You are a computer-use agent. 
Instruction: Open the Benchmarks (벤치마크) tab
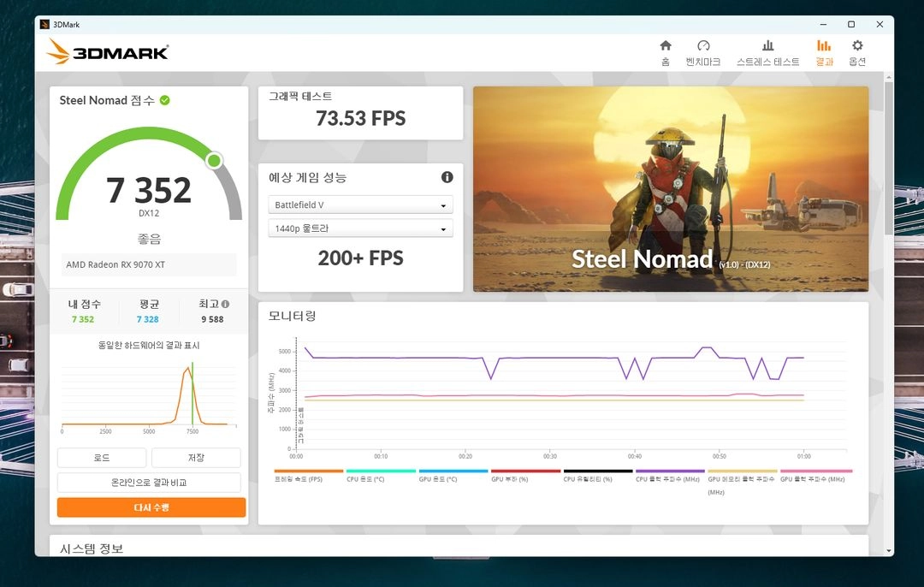[703, 52]
